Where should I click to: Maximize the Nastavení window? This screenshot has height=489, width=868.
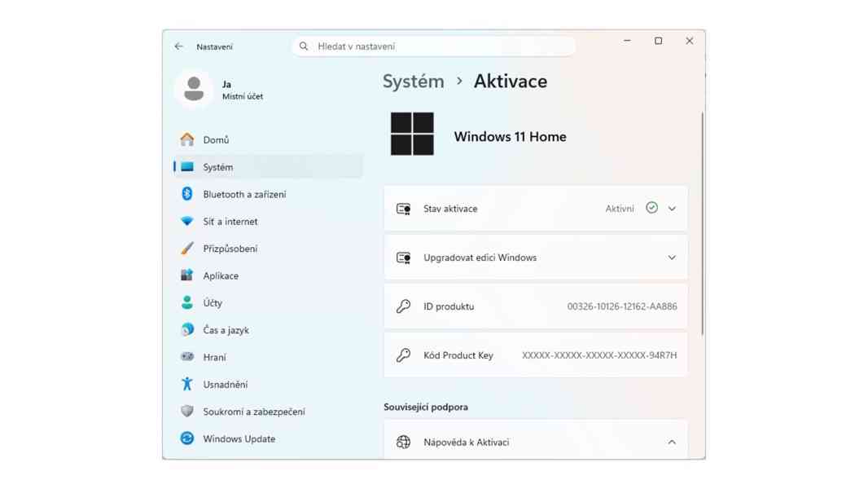coord(658,41)
